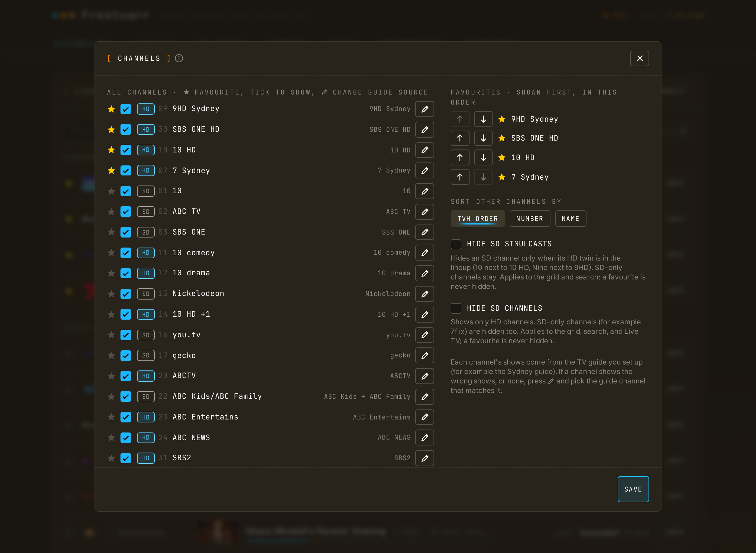Favourite the ABC TV channel star
The height and width of the screenshot is (553, 756).
(x=111, y=212)
